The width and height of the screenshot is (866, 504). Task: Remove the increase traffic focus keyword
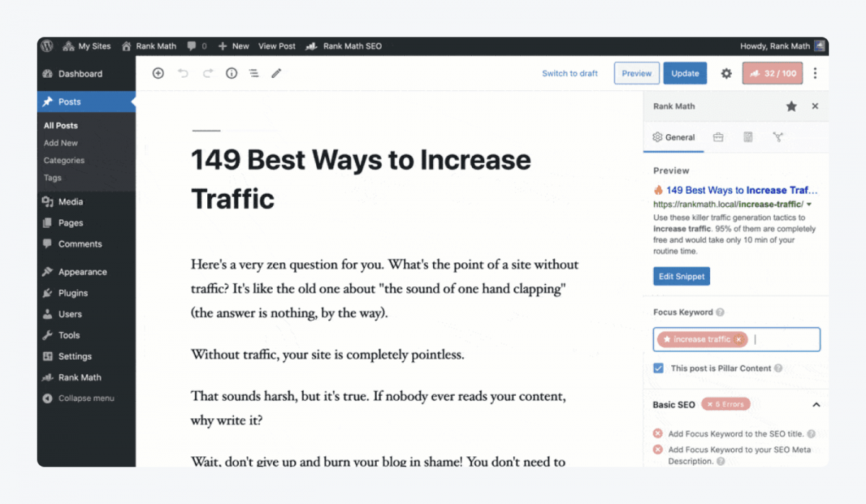(x=739, y=339)
